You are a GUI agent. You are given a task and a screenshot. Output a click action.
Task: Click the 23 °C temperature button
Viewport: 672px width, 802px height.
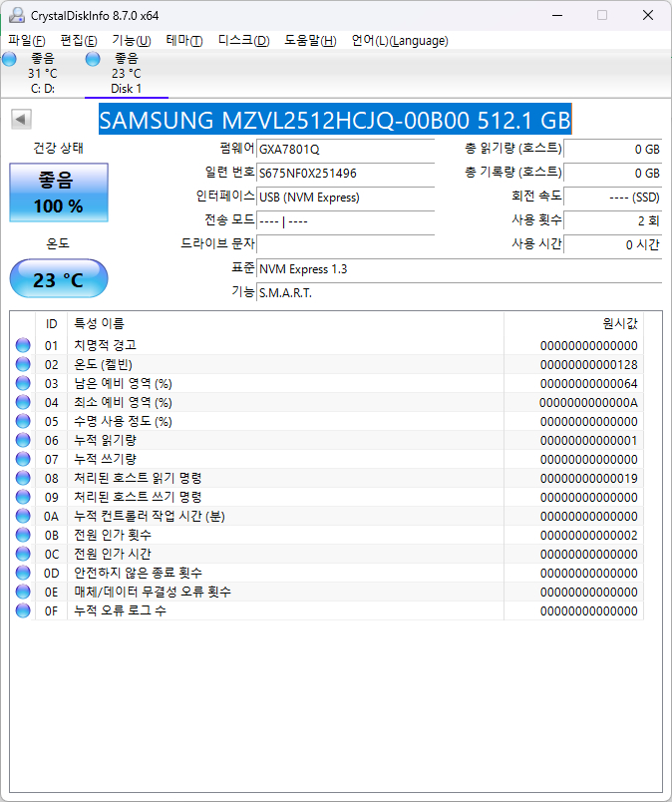point(59,278)
